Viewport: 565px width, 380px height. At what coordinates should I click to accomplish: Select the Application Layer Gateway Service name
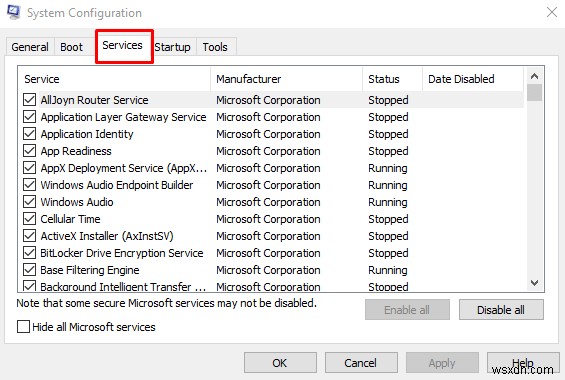click(123, 117)
